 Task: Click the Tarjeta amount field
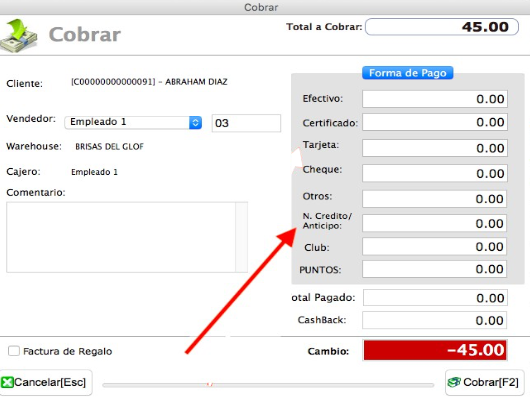tap(435, 148)
